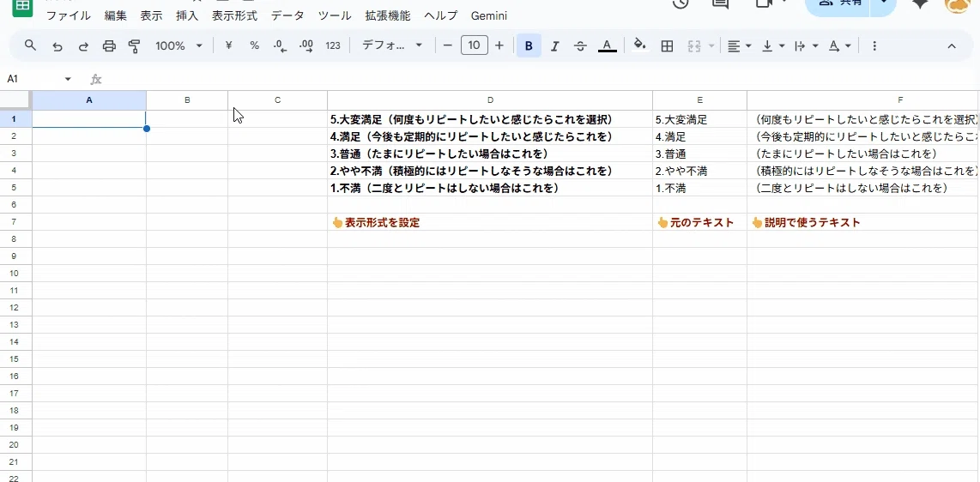
Task: Toggle italic formatting
Action: tap(554, 45)
